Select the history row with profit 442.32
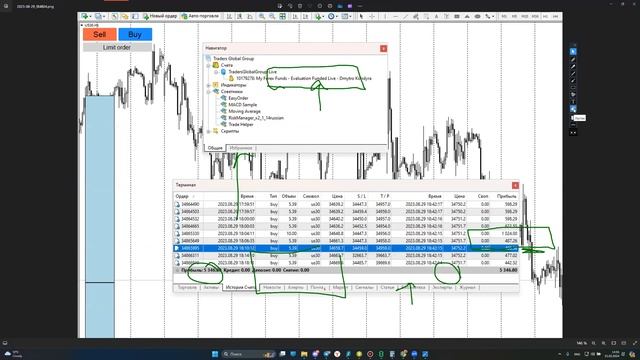Image resolution: width=640 pixels, height=360 pixels. tap(346, 263)
